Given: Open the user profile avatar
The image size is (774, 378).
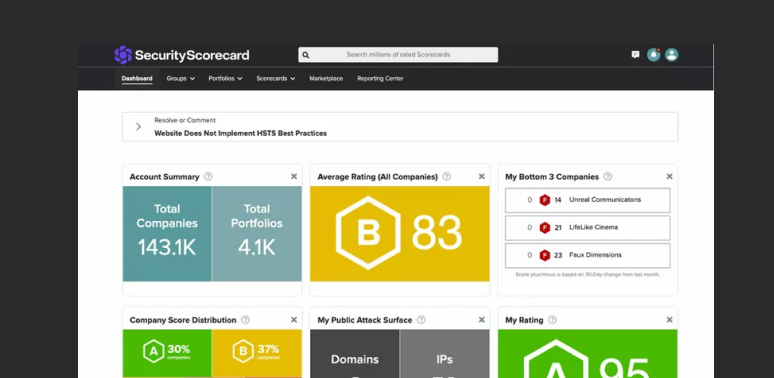Looking at the screenshot, I should pos(671,55).
